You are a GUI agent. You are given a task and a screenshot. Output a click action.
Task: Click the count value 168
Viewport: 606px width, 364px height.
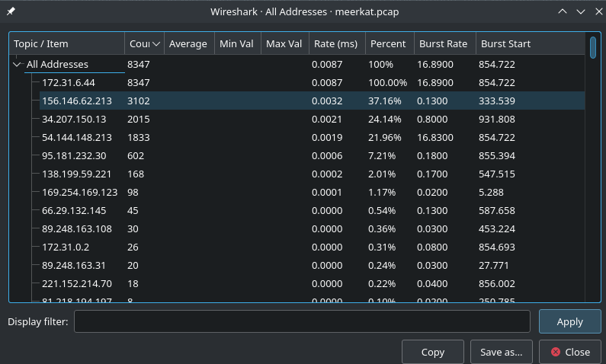[136, 174]
